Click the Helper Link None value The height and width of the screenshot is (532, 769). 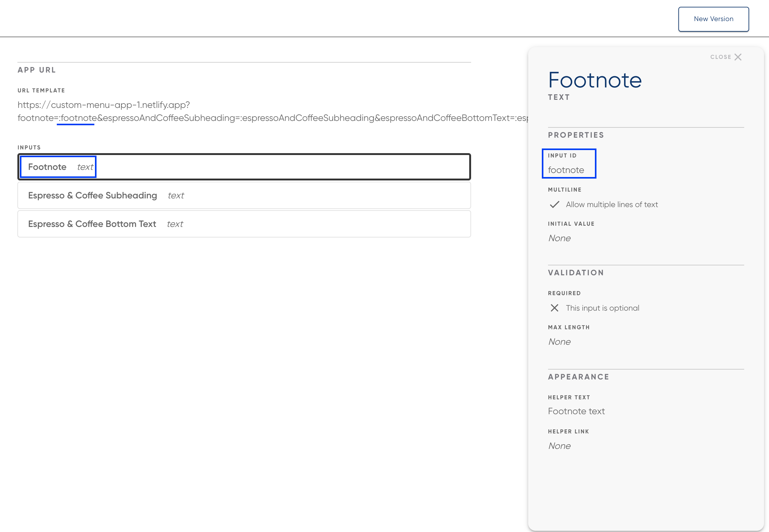(560, 446)
